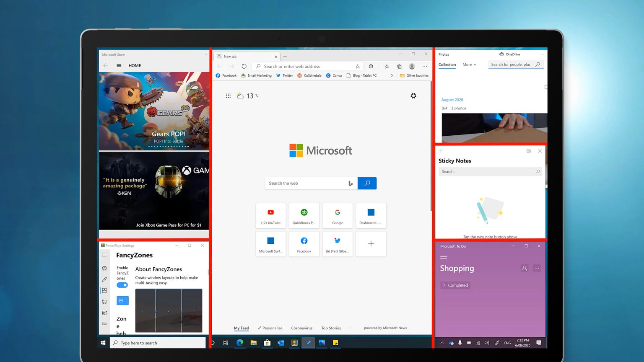Open the CoSchedule favorites bookmark
This screenshot has height=362, width=644.
point(309,75)
